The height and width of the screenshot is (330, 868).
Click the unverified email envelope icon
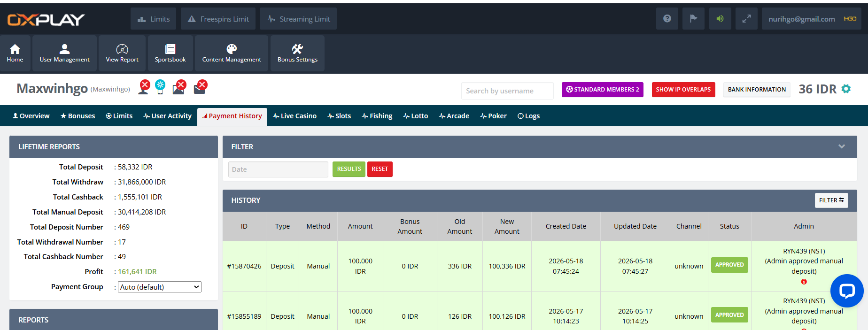pos(201,87)
